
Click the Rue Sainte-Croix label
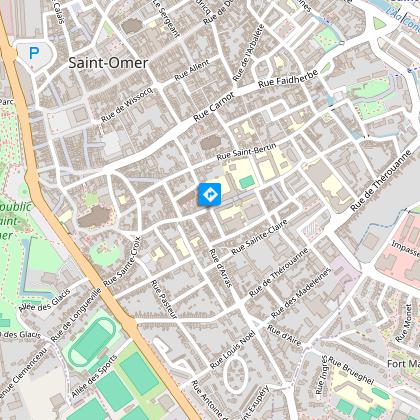coord(123,261)
